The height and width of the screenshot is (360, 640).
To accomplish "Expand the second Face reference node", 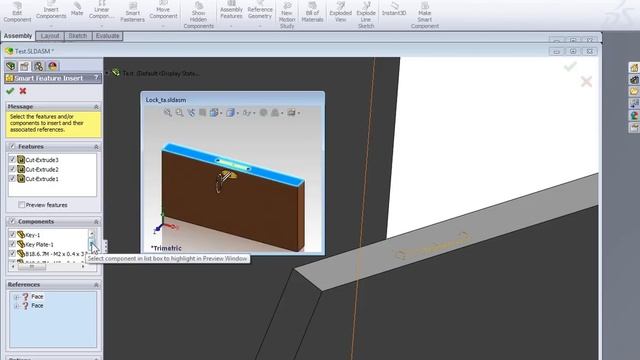I will (x=16, y=306).
